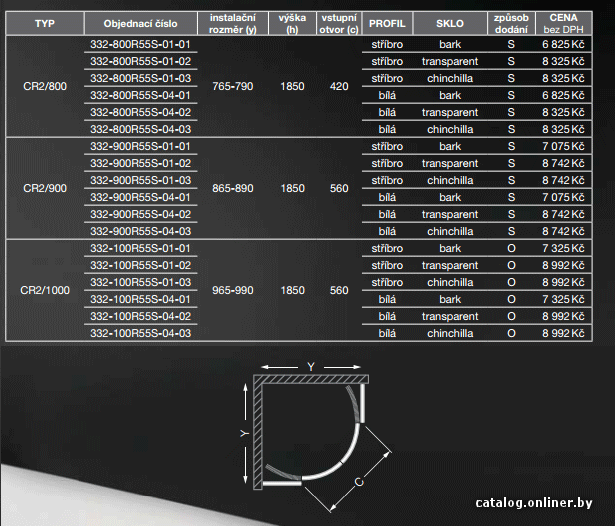Select order number 332-900R55S-01-01
The image size is (615, 526).
[140, 146]
